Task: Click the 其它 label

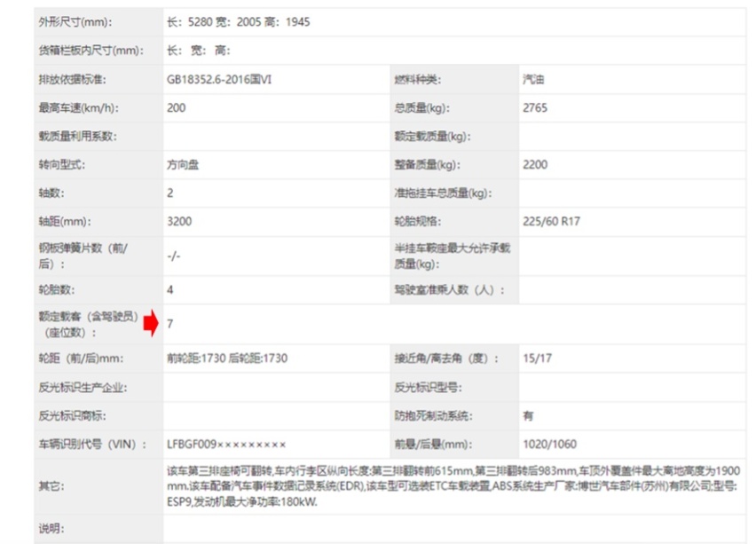Action: (51, 486)
